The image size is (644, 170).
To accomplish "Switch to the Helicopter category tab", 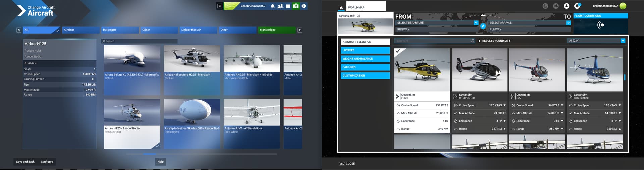I will [x=120, y=30].
